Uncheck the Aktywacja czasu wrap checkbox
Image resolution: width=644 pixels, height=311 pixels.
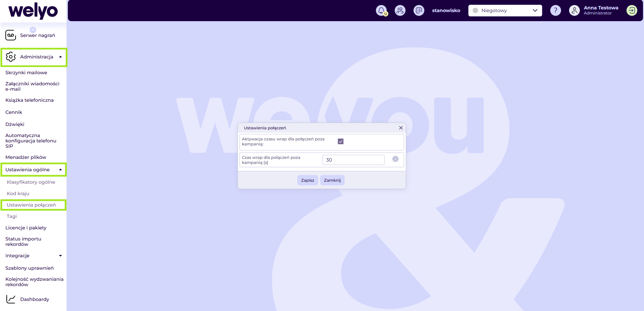coord(340,141)
